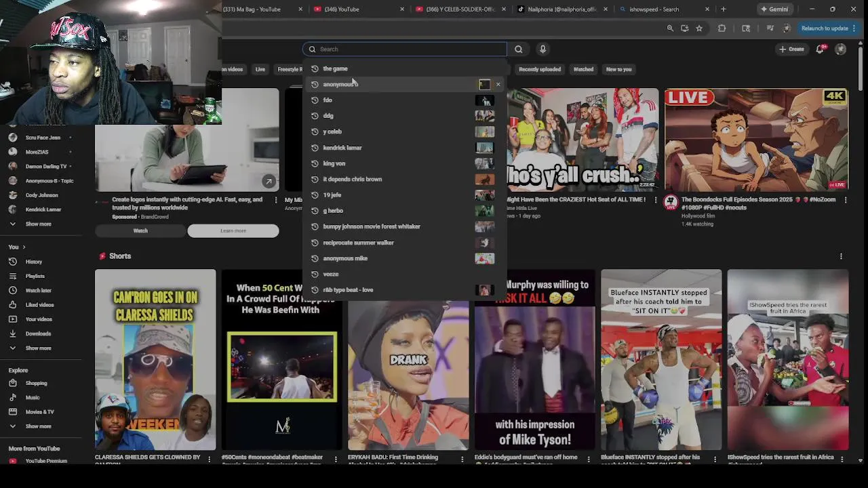Open the Chrome extensions puzzle icon
868x488 pixels.
click(722, 28)
